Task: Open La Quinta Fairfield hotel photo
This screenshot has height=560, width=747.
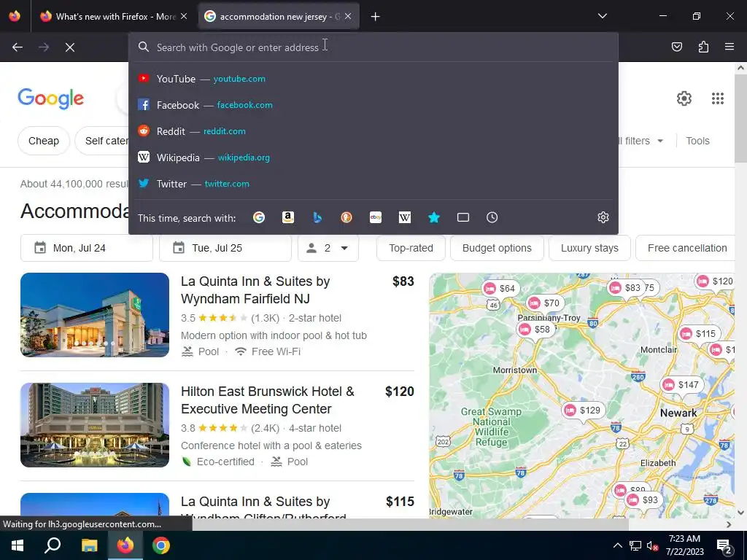Action: click(x=95, y=315)
